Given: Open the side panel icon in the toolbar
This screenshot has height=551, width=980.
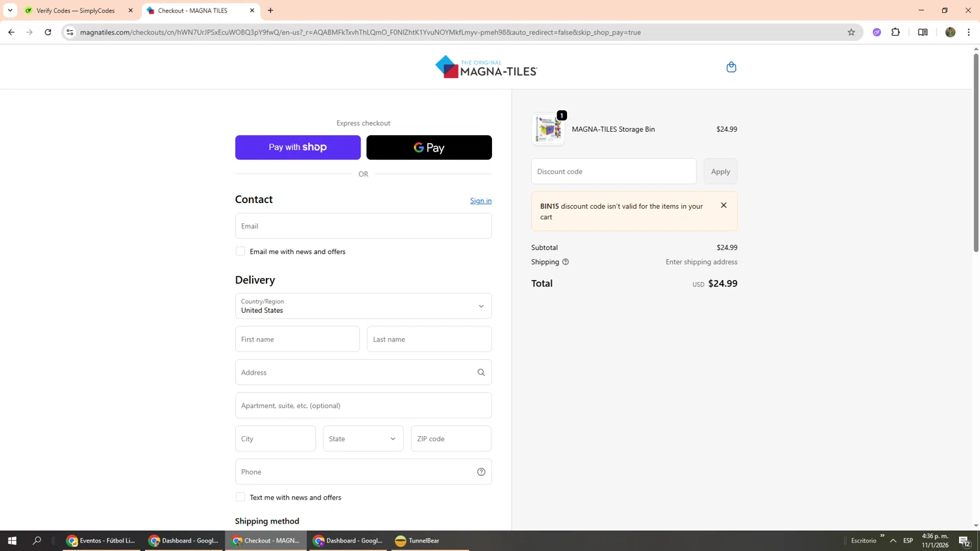Looking at the screenshot, I should [923, 32].
